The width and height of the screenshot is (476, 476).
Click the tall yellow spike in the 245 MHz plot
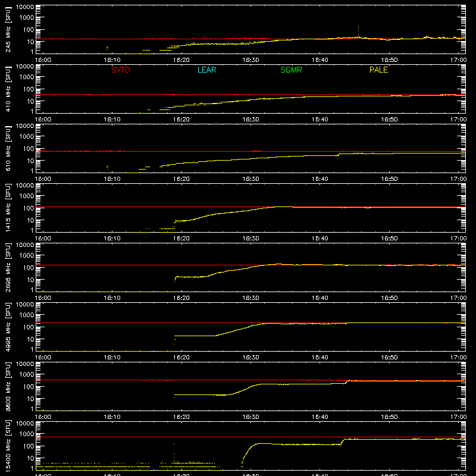tap(359, 32)
